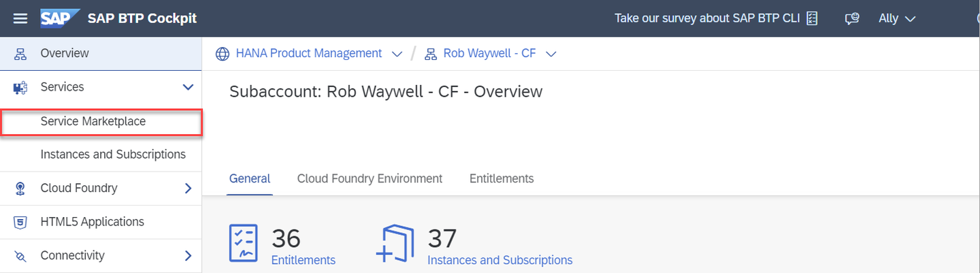Screen dimensions: 980x273
Task: Expand the Cloud Foundry section arrow
Action: coord(189,189)
